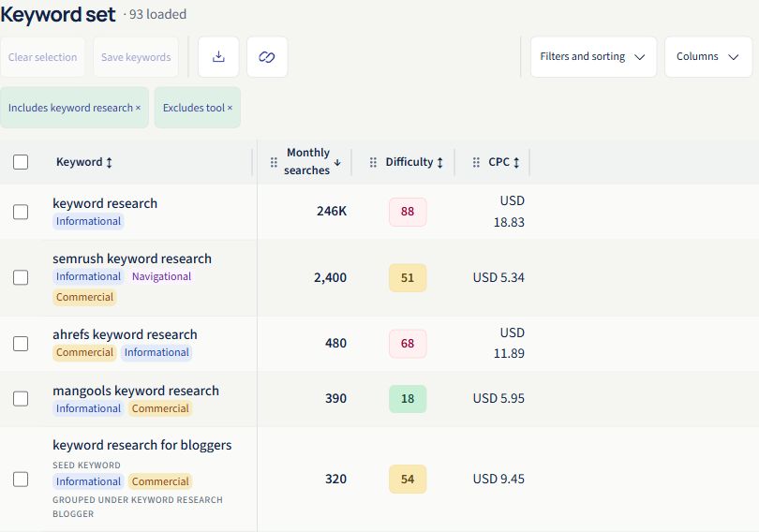Sort by CPC column arrows
Screen dimensions: 759x532
516,162
